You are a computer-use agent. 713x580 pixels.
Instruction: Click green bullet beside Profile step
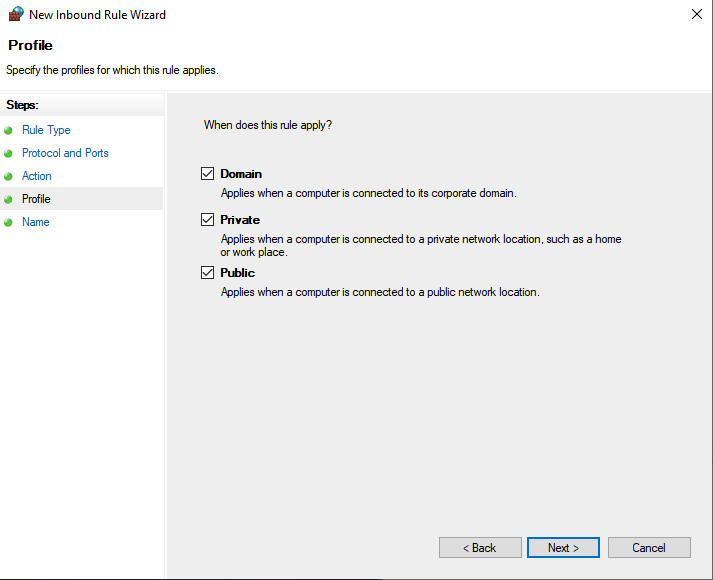9,200
